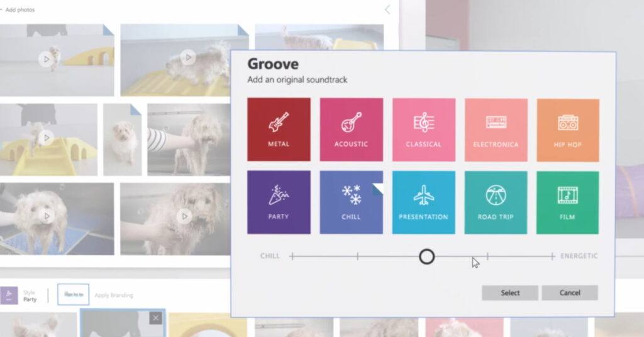
Task: Click the Apply Branding option
Action: click(x=114, y=295)
